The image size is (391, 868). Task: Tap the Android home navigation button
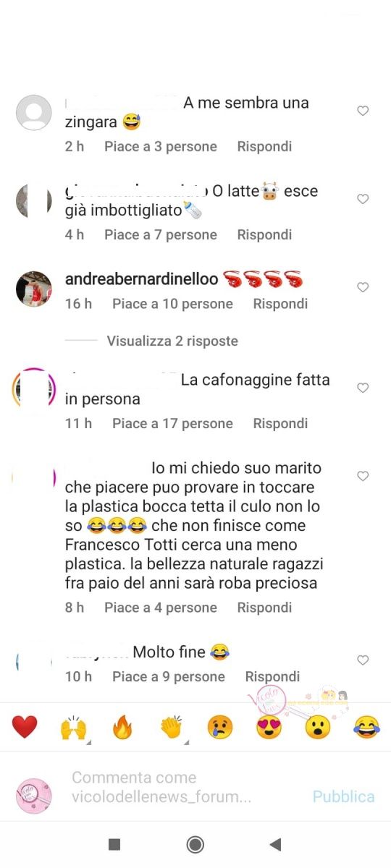(195, 844)
